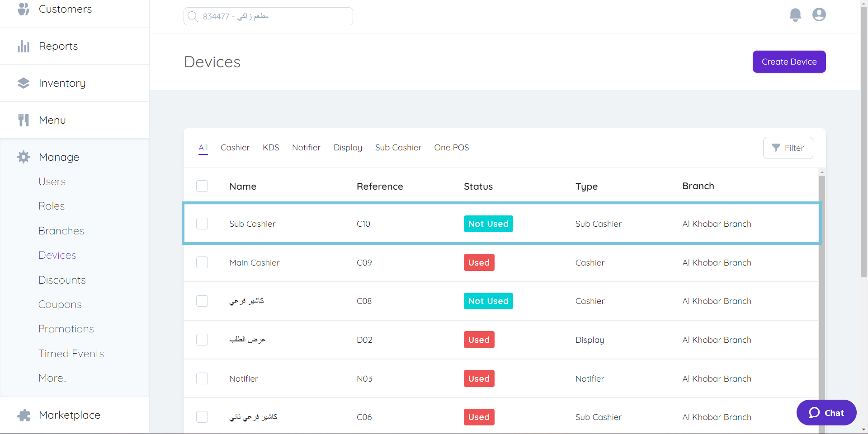Click the search input field
Screen dimensions: 868x434
pos(268,16)
